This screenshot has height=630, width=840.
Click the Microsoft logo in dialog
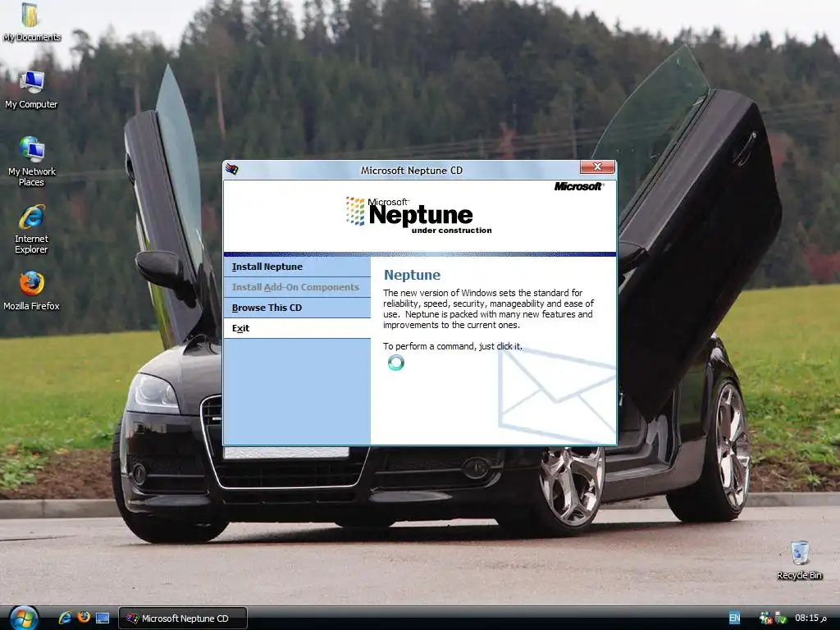pos(578,186)
